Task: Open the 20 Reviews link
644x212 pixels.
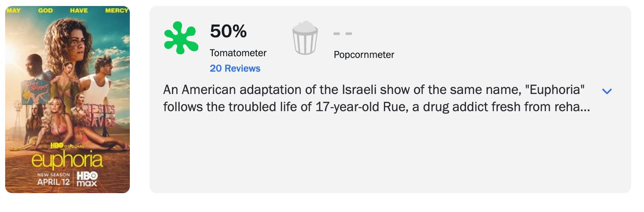Action: (x=235, y=68)
